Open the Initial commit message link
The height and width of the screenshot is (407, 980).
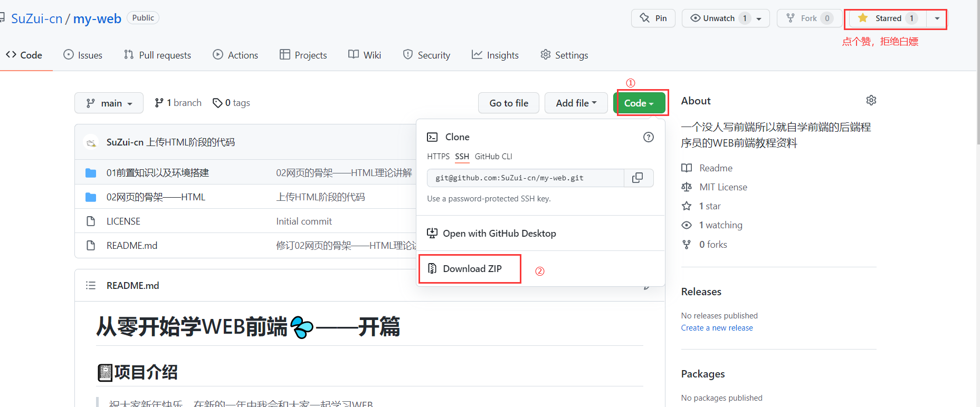click(304, 221)
